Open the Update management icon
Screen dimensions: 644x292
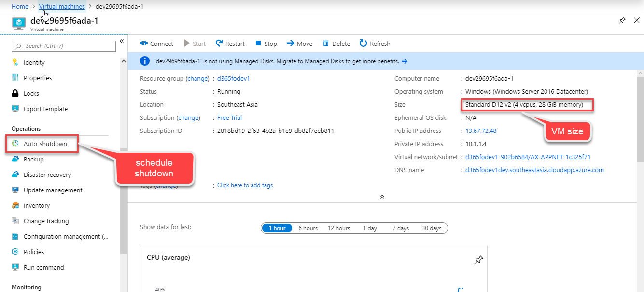(15, 190)
